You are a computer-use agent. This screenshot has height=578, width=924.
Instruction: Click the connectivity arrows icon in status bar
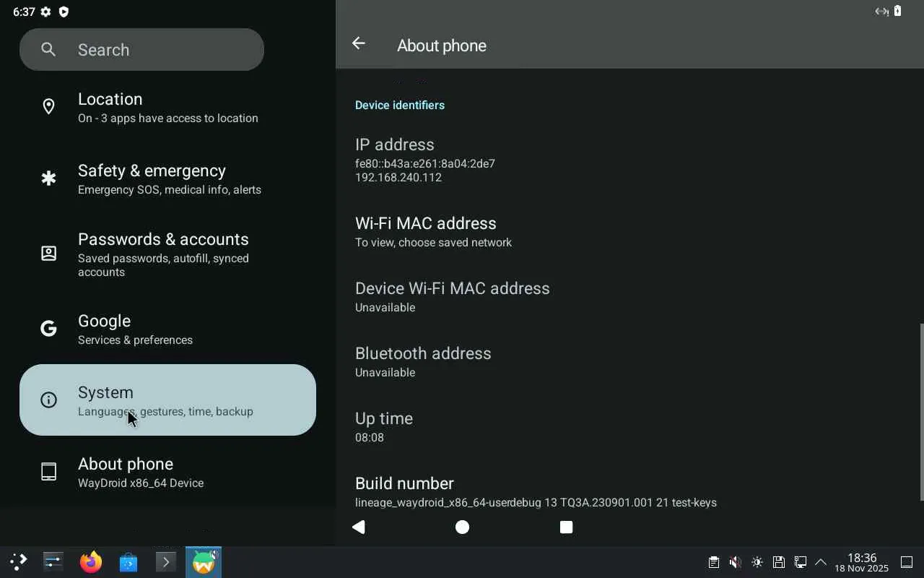[881, 11]
